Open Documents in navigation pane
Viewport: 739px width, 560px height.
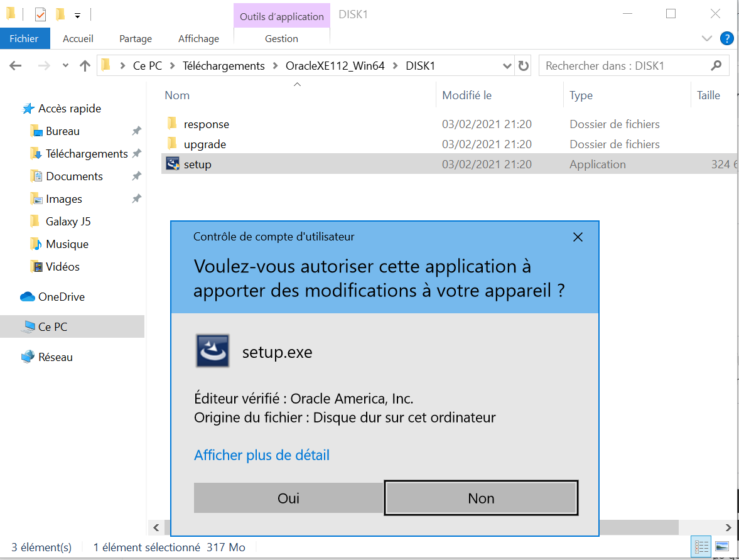[74, 176]
